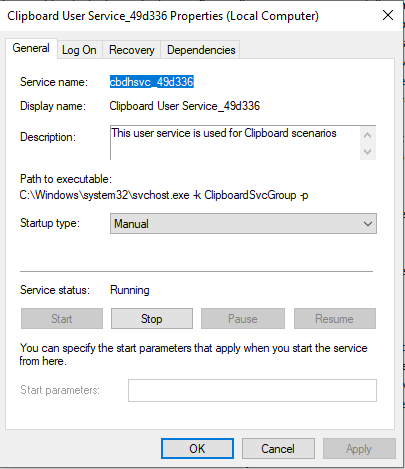The height and width of the screenshot is (469, 405).
Task: Close the Properties dialog with X
Action: [x=388, y=15]
